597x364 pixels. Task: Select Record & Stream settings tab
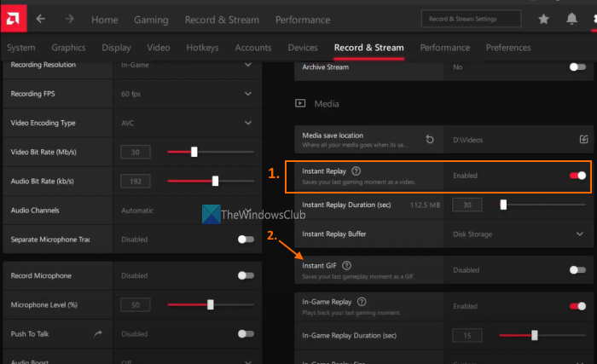(369, 48)
